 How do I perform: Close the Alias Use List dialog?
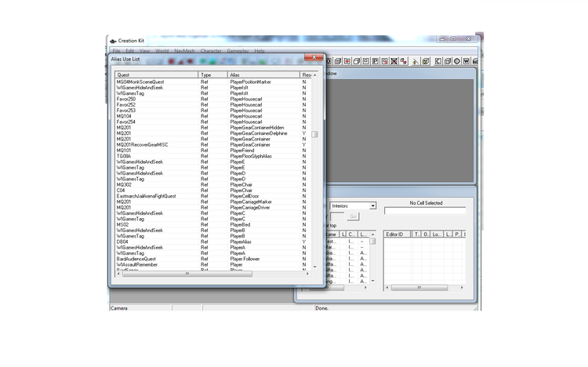click(x=314, y=57)
